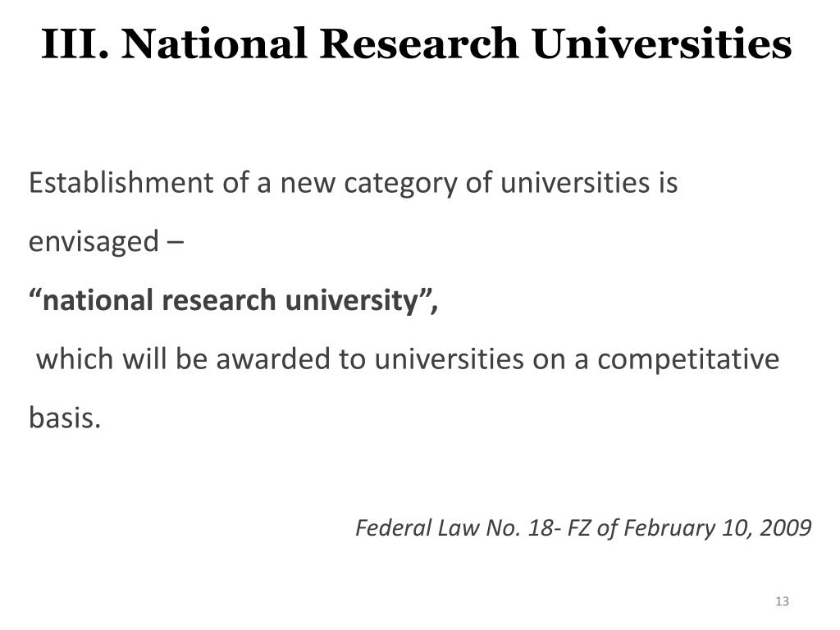Click the date 'February 10, 2009'
Viewport: 840px width, 630px height.
[x=717, y=528]
